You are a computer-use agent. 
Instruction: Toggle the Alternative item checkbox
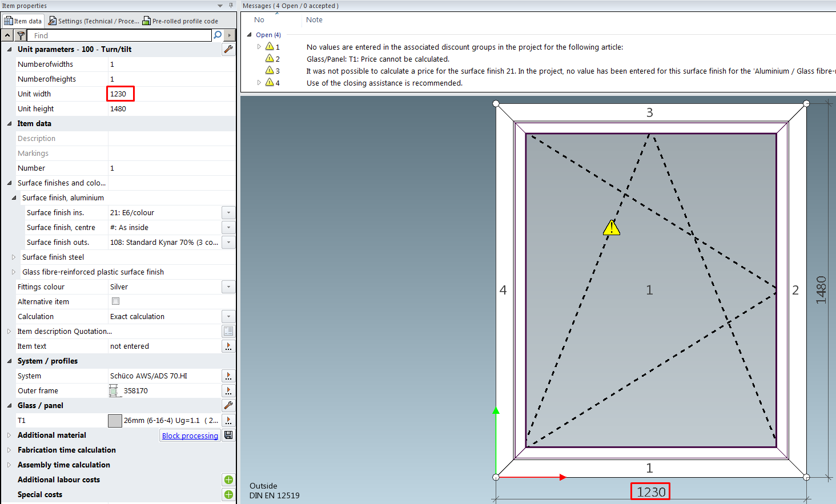[116, 301]
